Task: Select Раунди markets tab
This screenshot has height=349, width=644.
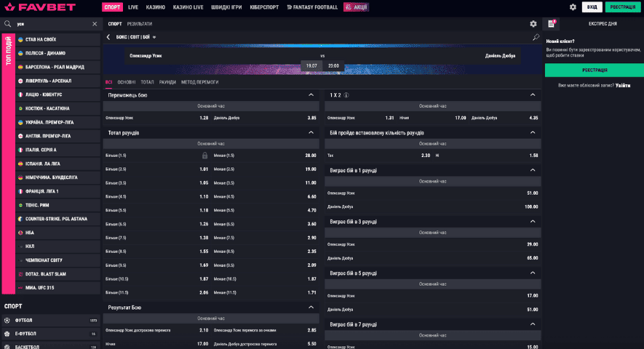Action: pyautogui.click(x=167, y=82)
